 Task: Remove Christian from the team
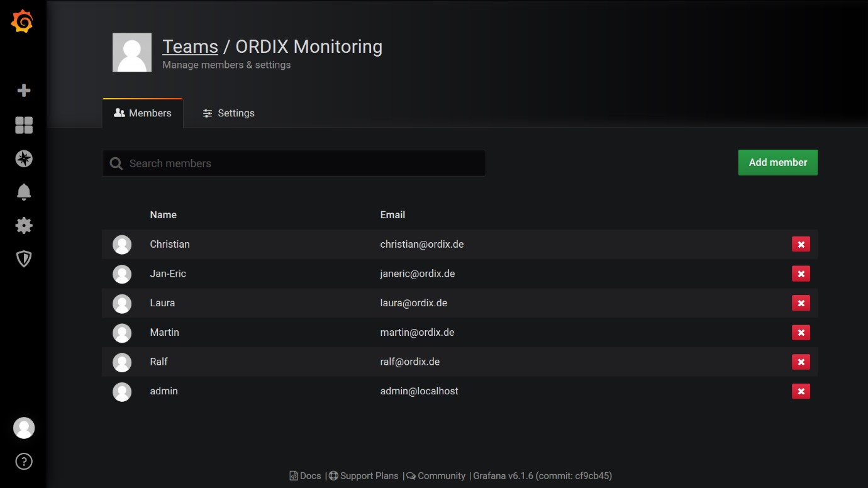(x=801, y=244)
